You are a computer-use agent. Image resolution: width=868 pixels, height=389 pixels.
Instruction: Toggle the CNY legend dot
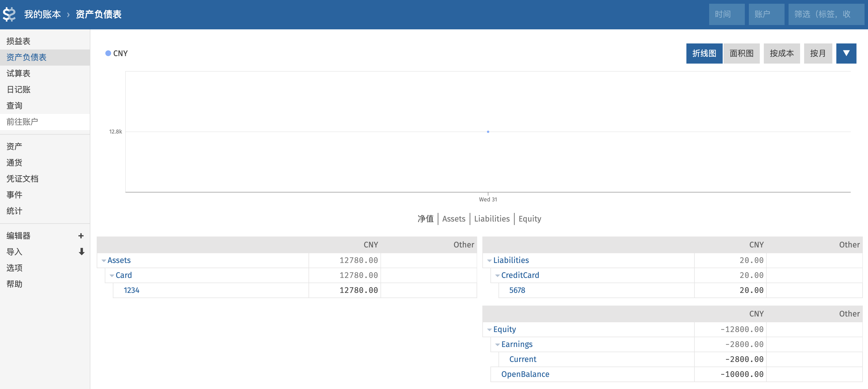click(108, 53)
